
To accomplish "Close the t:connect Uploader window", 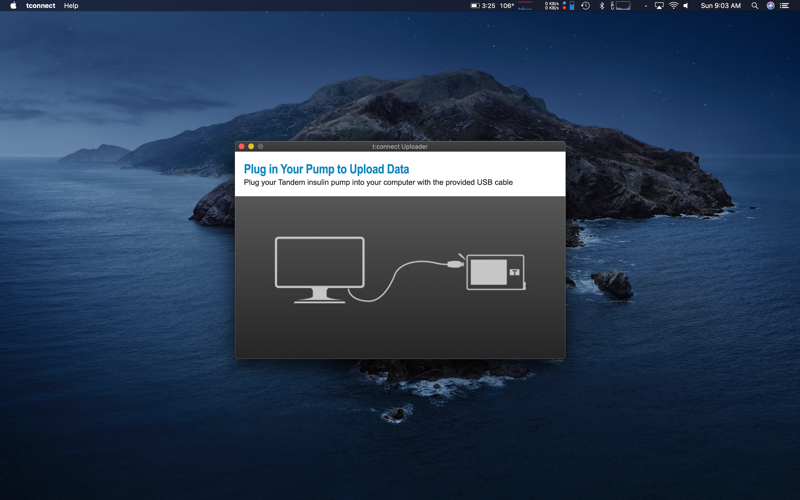I will [241, 146].
